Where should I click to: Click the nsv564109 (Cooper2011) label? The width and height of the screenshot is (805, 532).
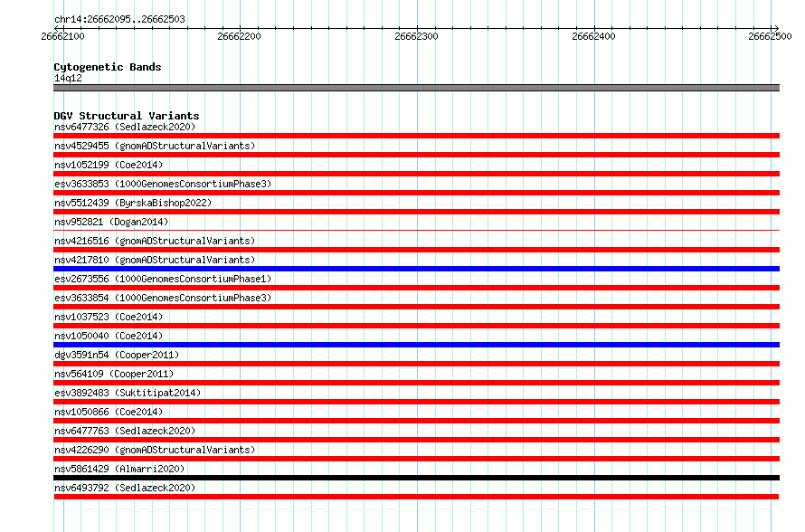click(x=114, y=374)
